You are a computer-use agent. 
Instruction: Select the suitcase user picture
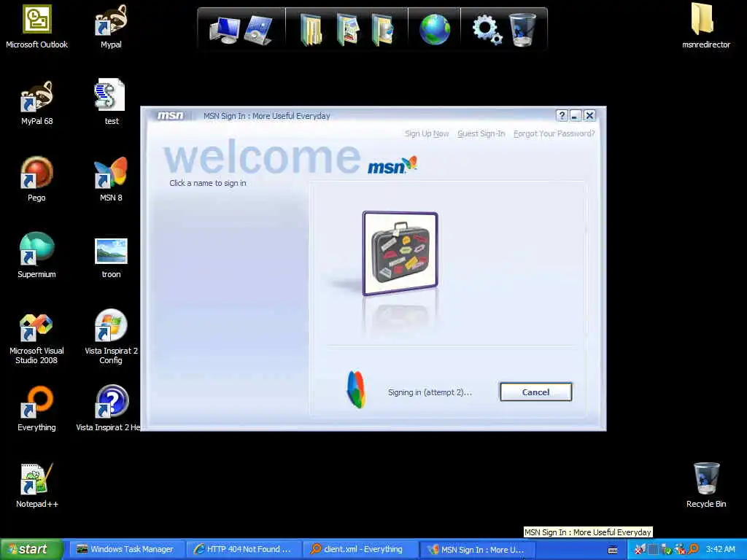[400, 253]
